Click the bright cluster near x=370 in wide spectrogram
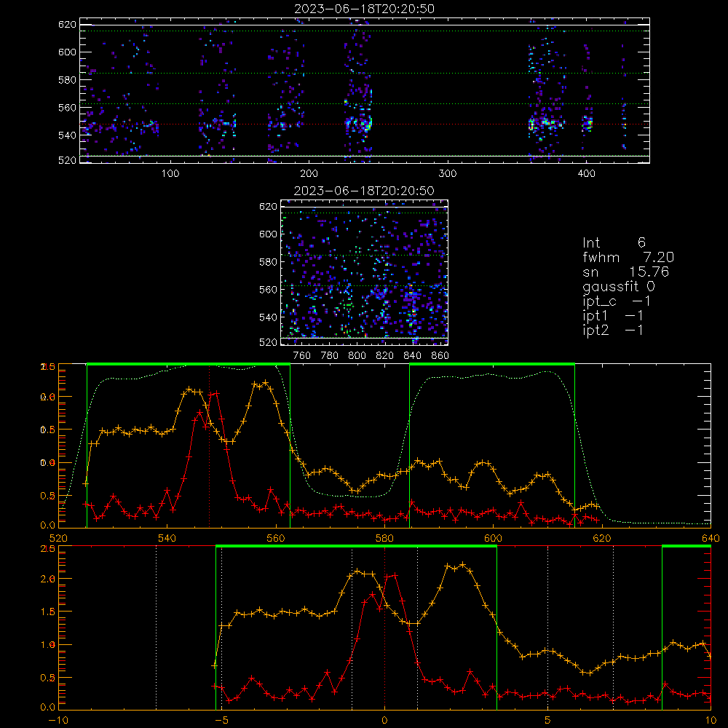728x728 pixels. coord(546,124)
